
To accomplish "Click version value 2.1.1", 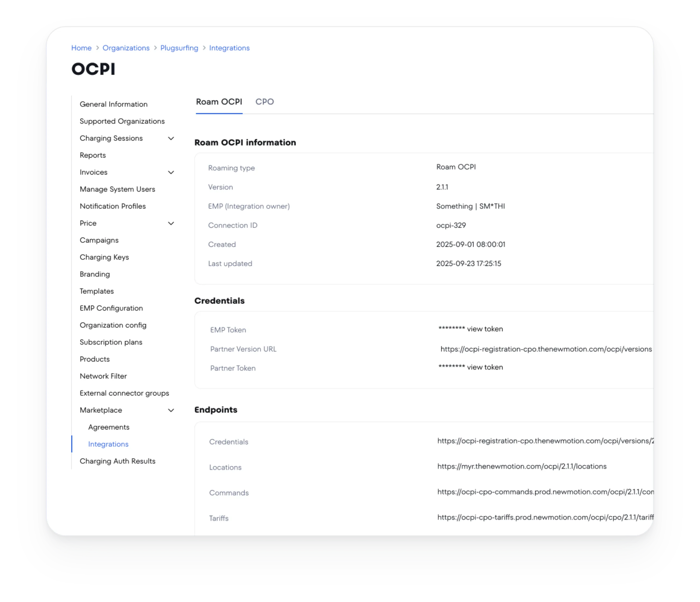I will [442, 187].
